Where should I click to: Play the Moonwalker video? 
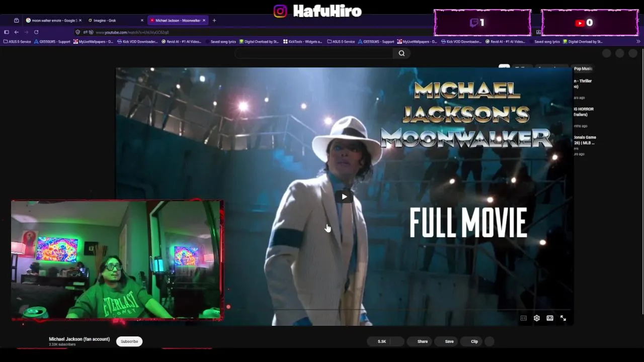344,197
